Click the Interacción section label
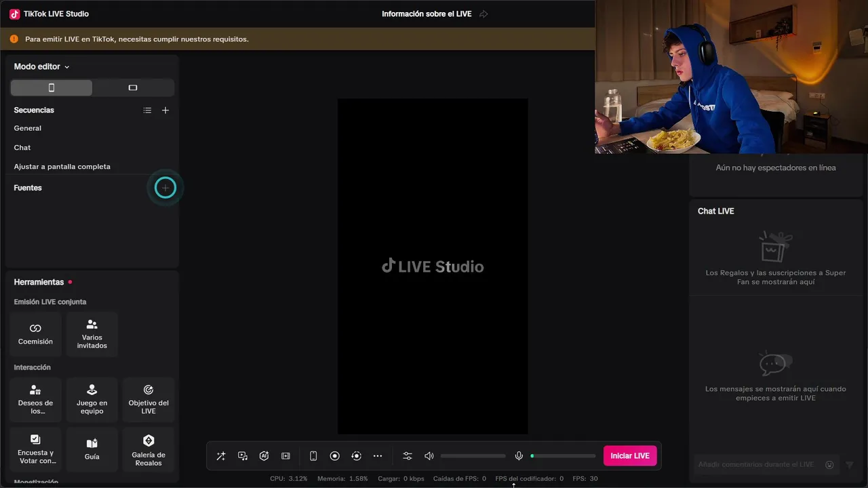 pos(33,367)
